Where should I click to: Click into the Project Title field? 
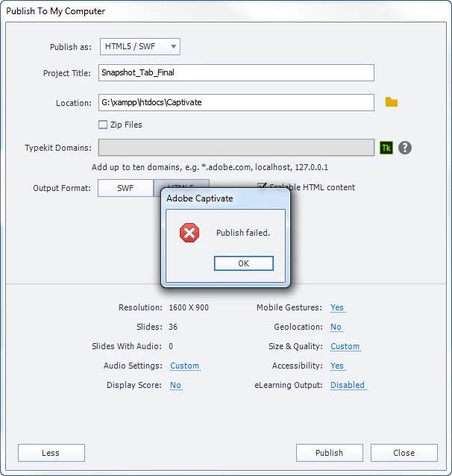(x=236, y=73)
